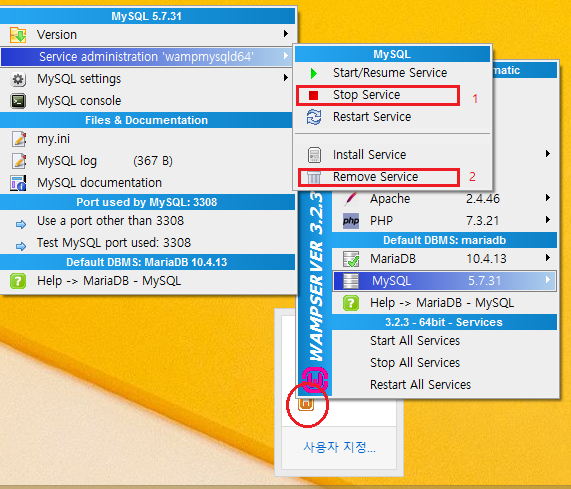The image size is (571, 489).
Task: Choose Use a port other than 3308
Action: (x=147, y=221)
